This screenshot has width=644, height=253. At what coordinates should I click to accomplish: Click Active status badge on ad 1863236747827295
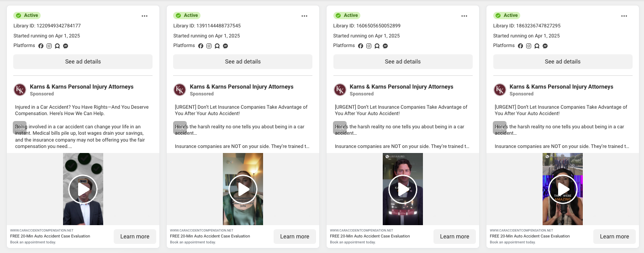(507, 16)
